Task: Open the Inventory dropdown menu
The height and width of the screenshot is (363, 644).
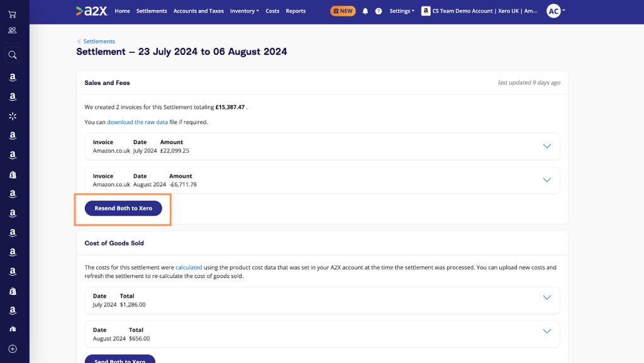Action: tap(244, 11)
